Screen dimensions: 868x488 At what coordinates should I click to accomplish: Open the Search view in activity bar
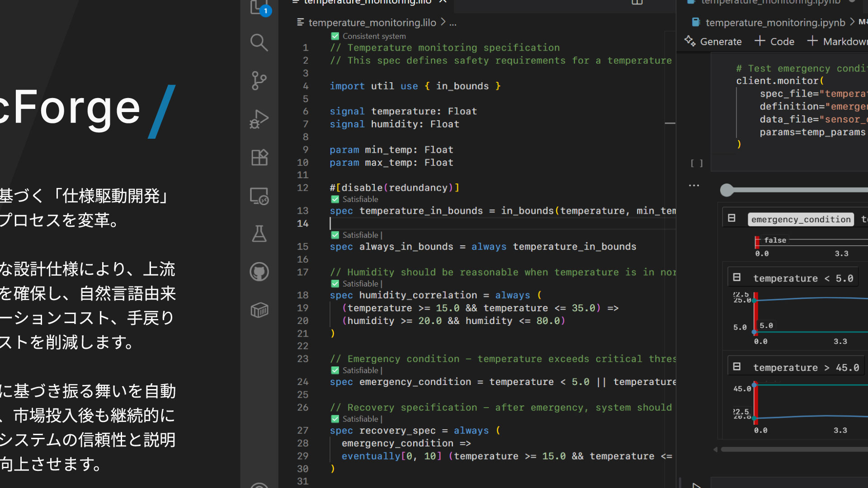(259, 42)
